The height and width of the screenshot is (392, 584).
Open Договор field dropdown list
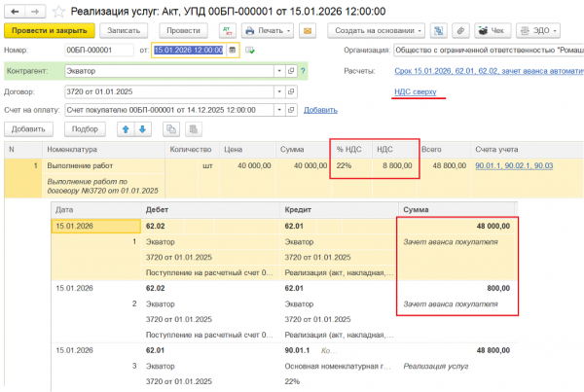pyautogui.click(x=277, y=91)
